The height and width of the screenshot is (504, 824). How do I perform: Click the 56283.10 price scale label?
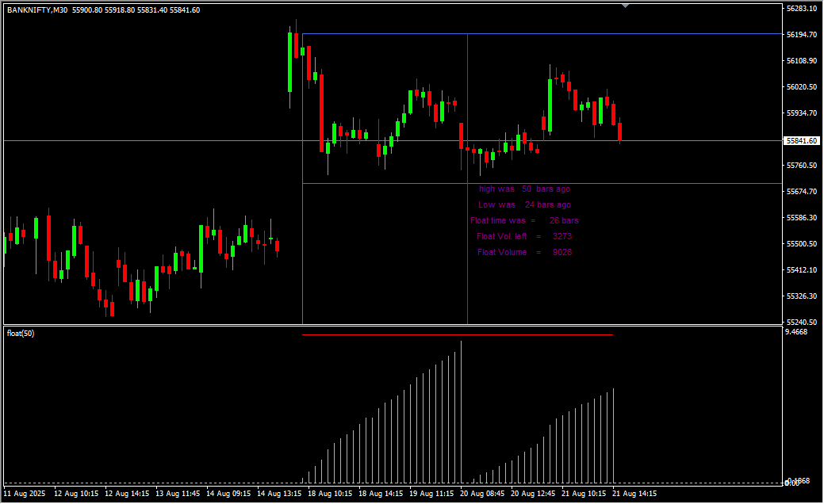click(x=801, y=9)
